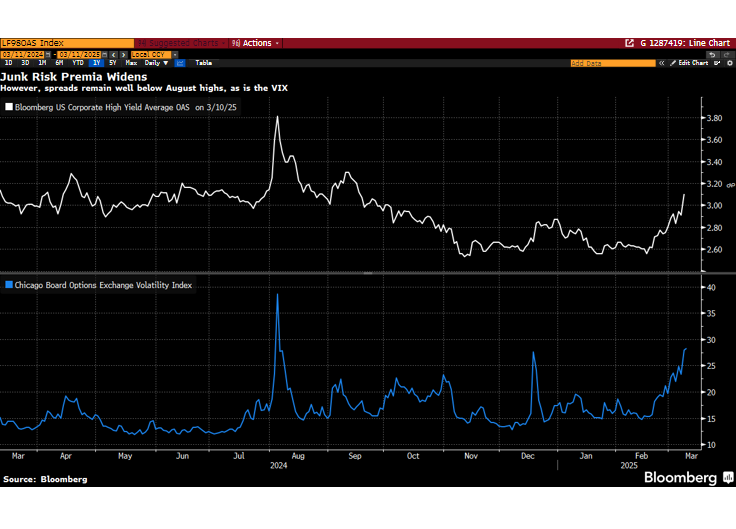Click the 03/11/2024 start date field
This screenshot has width=736, height=529.
click(x=23, y=55)
